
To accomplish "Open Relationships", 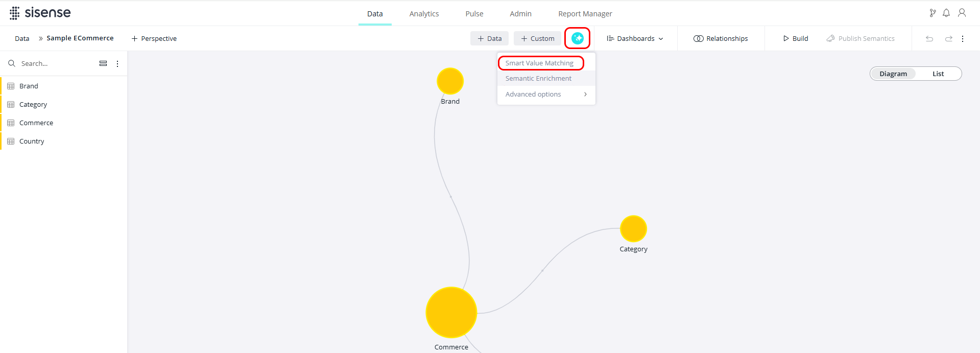I will (721, 39).
